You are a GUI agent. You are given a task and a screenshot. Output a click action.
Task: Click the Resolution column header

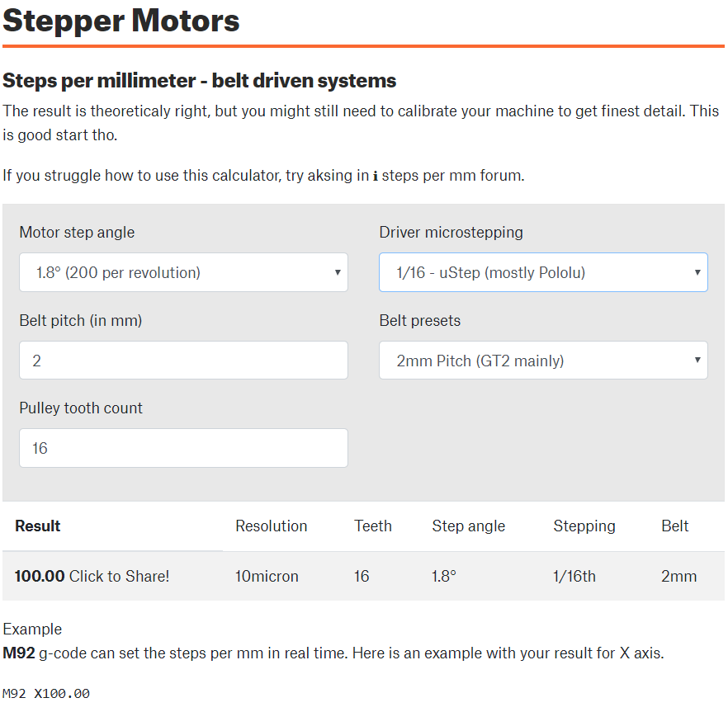pos(271,526)
